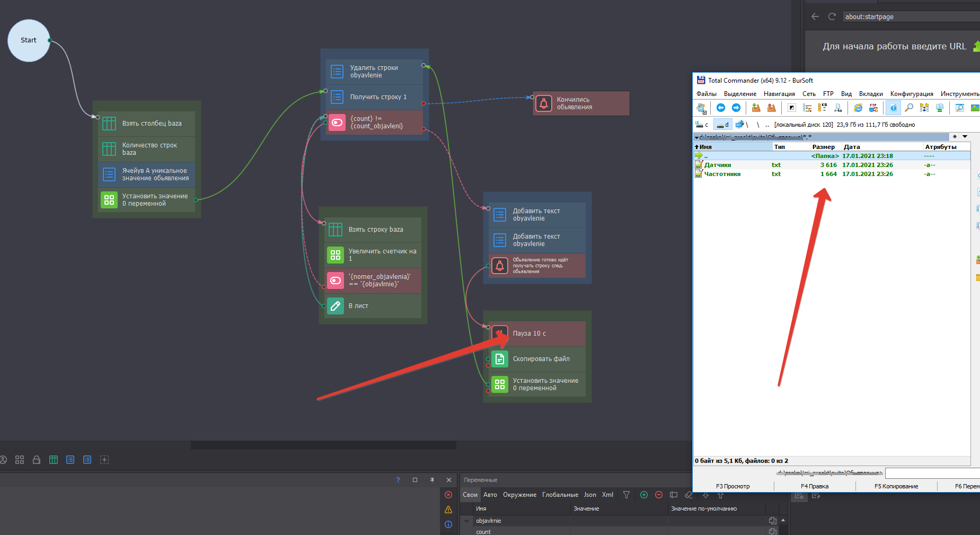Select the 'Взять строку baza' action
The width and height of the screenshot is (980, 535).
pyautogui.click(x=373, y=230)
